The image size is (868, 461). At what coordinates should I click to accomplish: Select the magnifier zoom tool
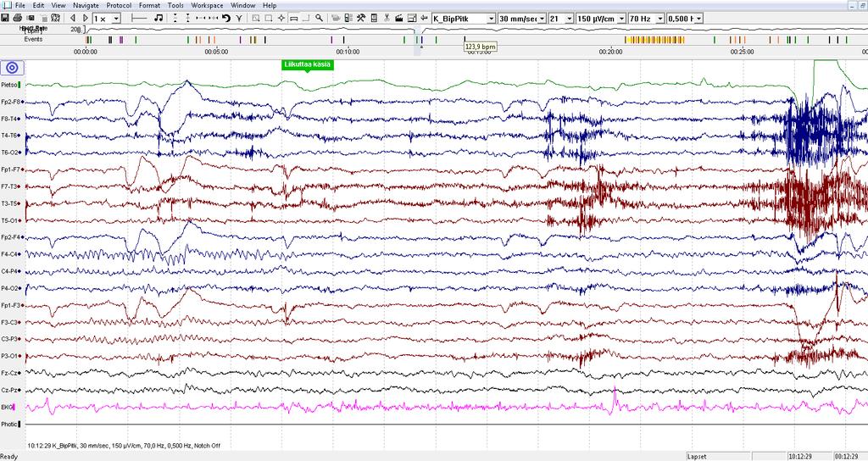pyautogui.click(x=320, y=19)
